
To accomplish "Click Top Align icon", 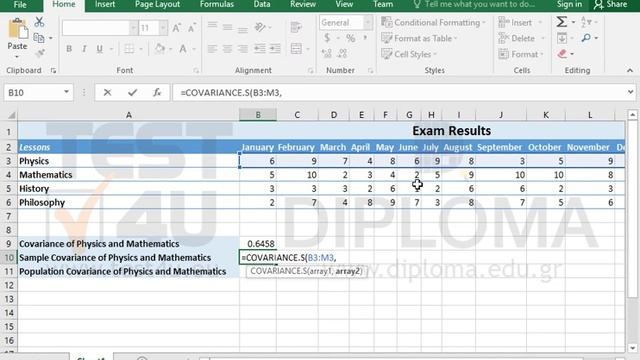I will (212, 25).
